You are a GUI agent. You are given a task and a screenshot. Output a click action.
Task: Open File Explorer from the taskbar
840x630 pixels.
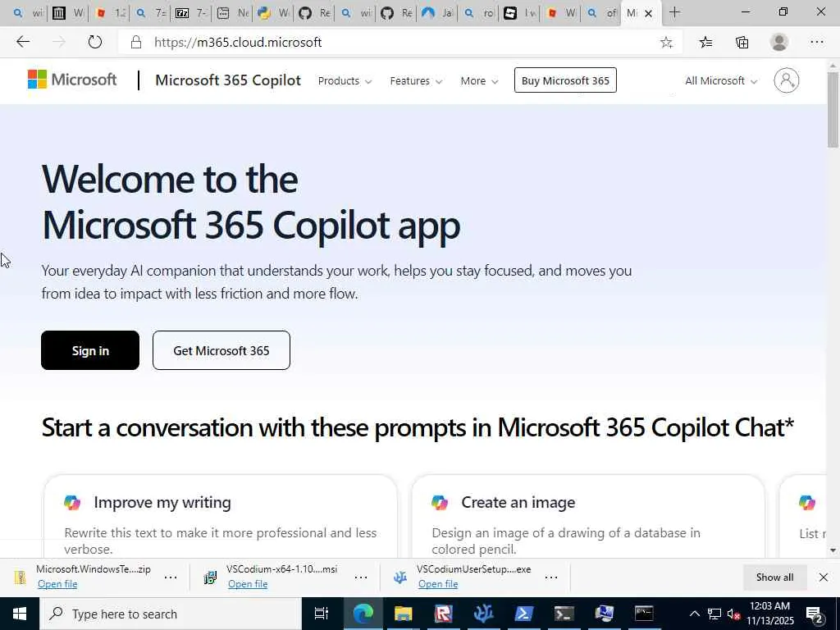[x=403, y=614]
